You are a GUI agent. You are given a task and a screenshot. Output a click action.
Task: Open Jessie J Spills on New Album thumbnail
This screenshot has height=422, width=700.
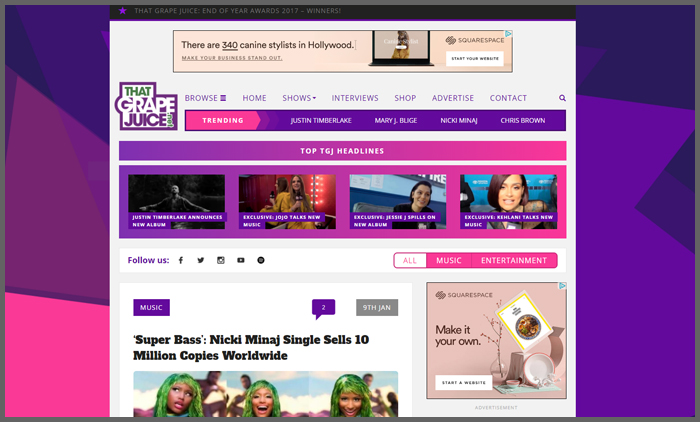(398, 202)
